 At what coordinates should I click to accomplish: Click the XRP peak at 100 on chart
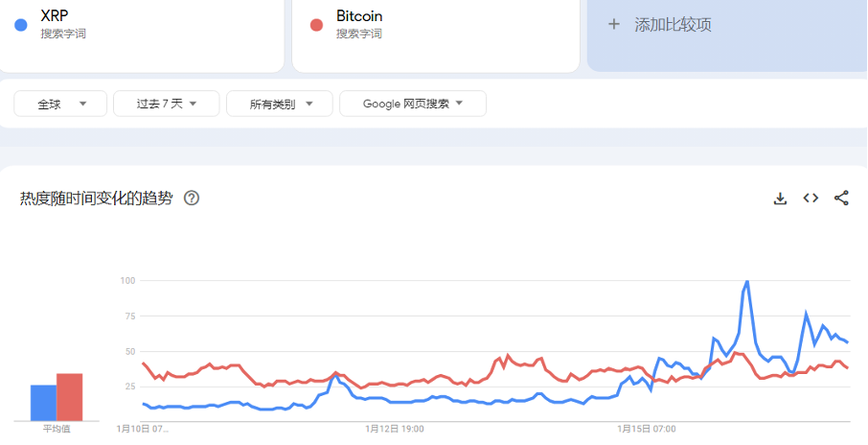[746, 282]
